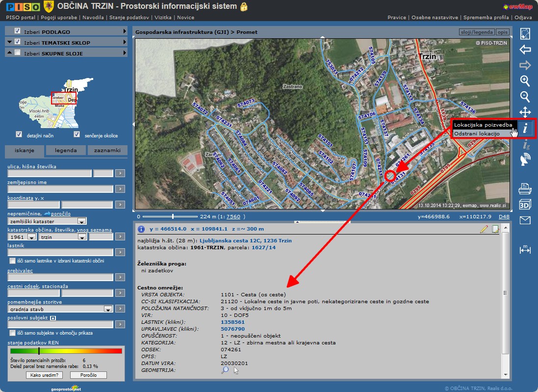Adjust the map scale slider
538x392 pixels.
[173, 216]
